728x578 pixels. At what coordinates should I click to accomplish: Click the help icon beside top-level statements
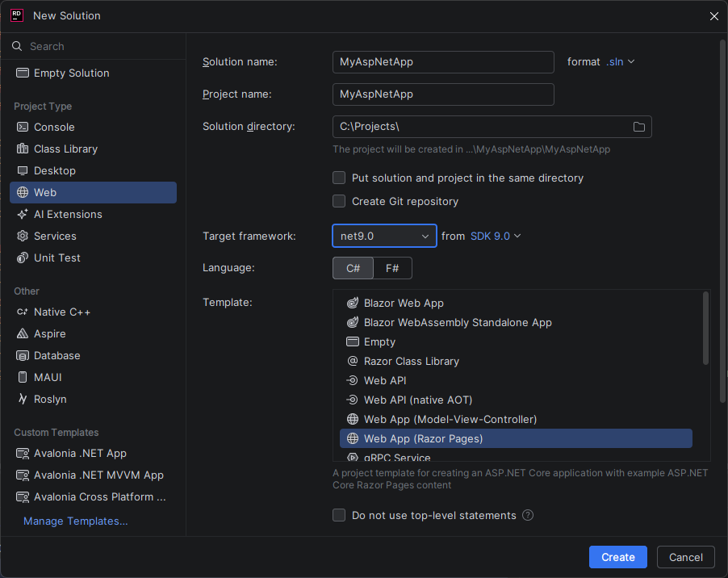coord(527,515)
